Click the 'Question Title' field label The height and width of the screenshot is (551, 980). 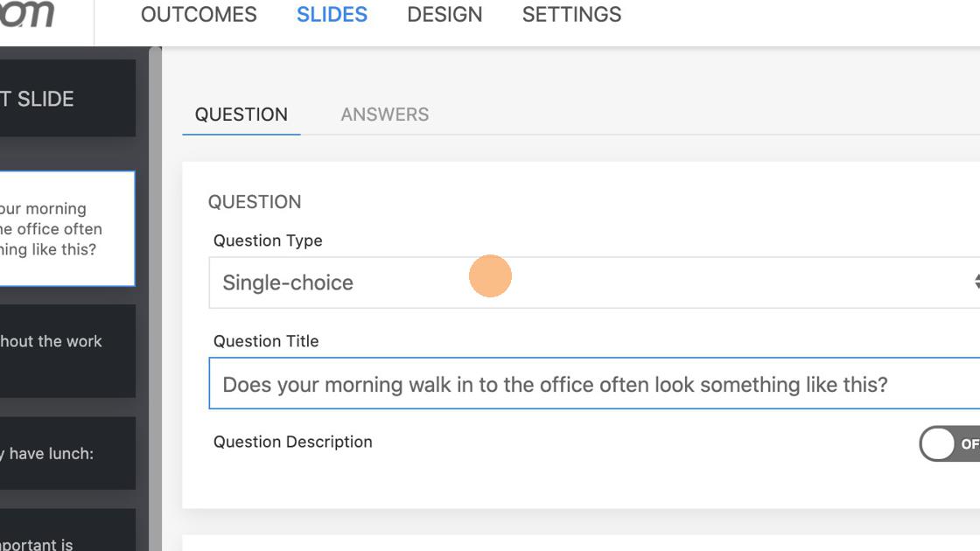[266, 341]
